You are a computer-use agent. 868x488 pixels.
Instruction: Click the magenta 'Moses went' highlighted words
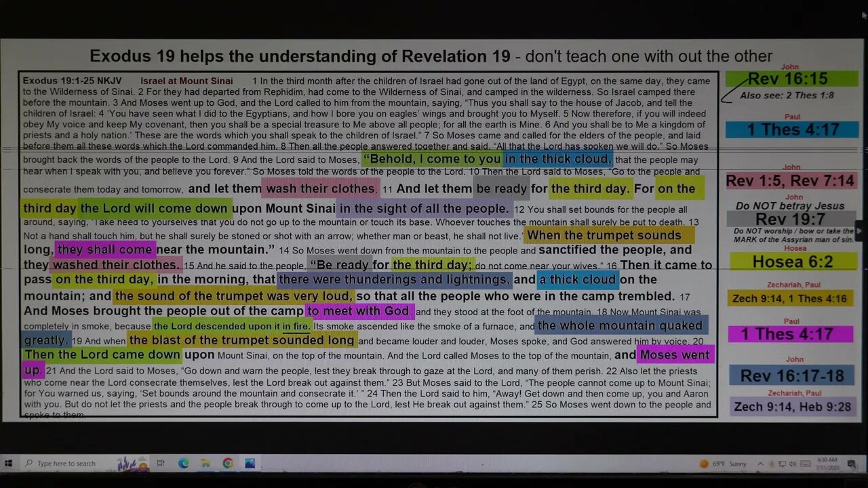tap(675, 354)
